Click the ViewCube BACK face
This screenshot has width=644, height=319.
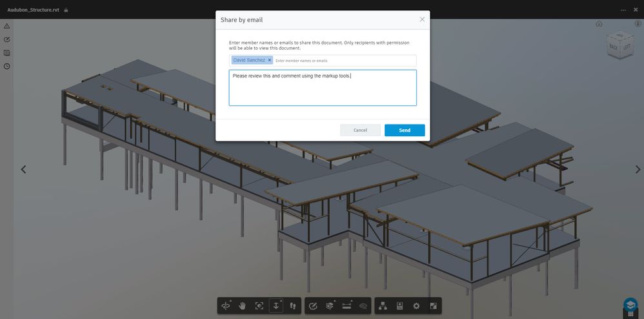pos(613,46)
